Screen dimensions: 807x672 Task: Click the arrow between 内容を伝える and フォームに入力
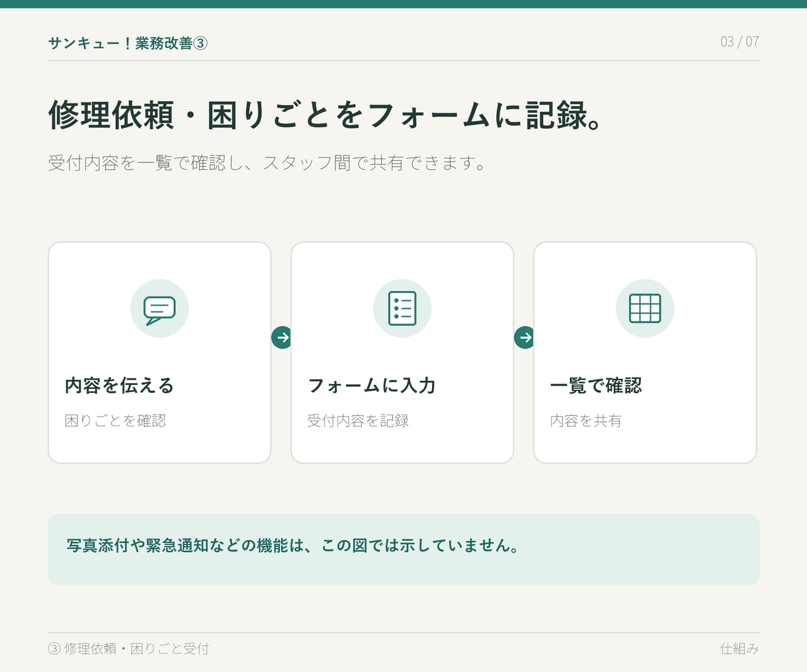[x=281, y=337]
